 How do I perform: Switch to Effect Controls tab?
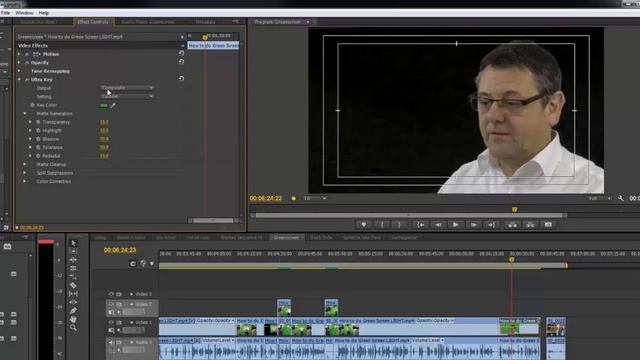[93, 22]
